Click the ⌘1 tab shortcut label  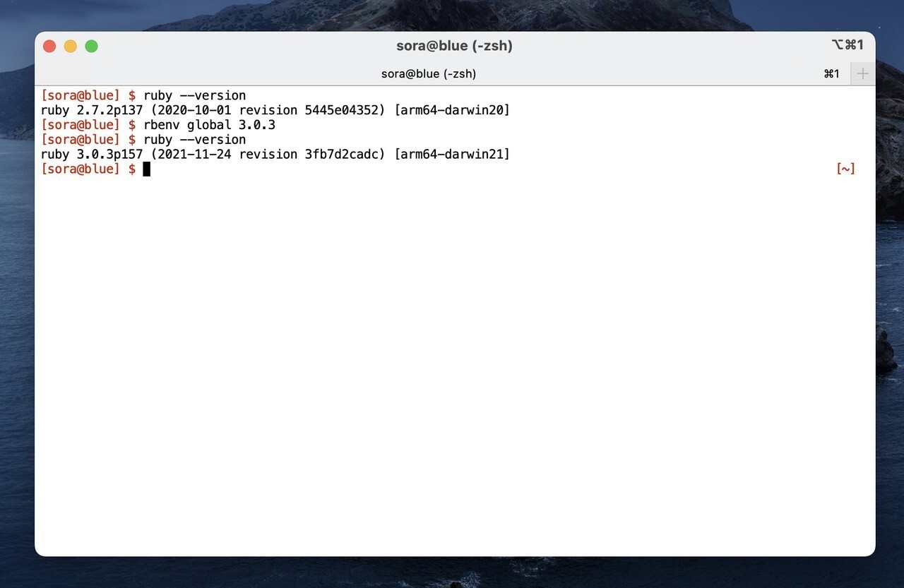tap(832, 73)
